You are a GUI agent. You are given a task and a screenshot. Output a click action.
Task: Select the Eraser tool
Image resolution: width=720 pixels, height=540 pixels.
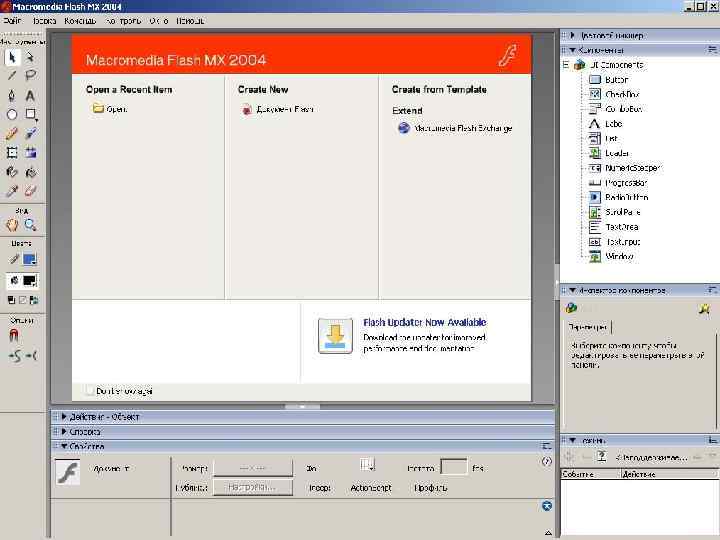(x=30, y=191)
